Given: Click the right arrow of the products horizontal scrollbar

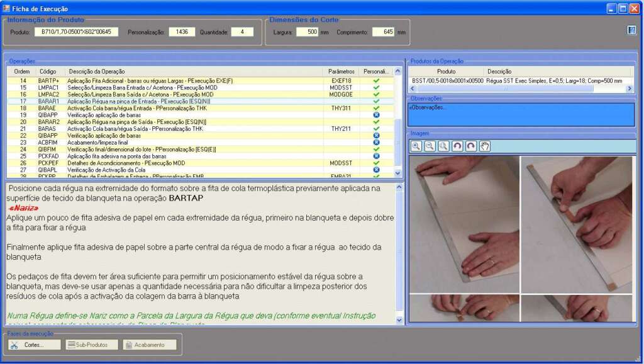Looking at the screenshot, I should point(630,89).
